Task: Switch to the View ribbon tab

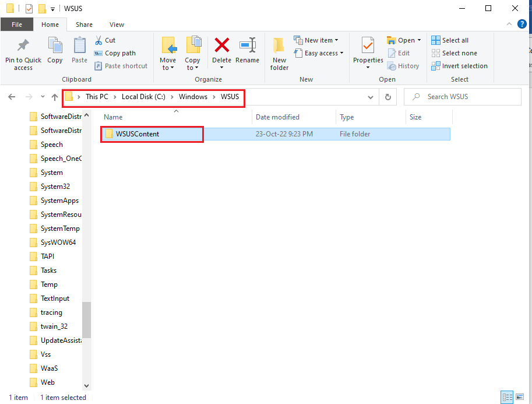Action: tap(117, 24)
